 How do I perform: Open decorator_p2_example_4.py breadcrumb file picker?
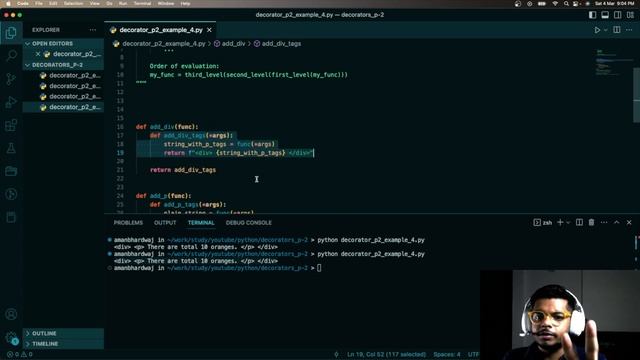(159, 44)
